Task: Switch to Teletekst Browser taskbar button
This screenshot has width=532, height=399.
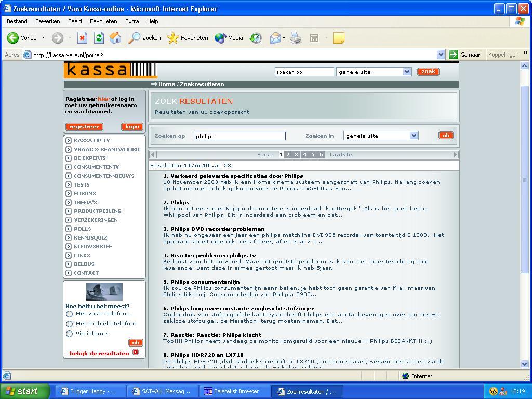Action: (x=234, y=391)
